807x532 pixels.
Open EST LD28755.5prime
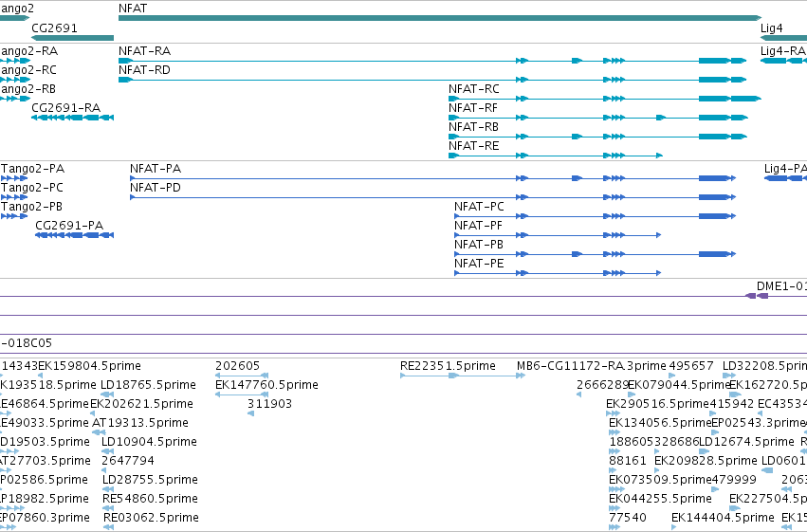[x=150, y=480]
